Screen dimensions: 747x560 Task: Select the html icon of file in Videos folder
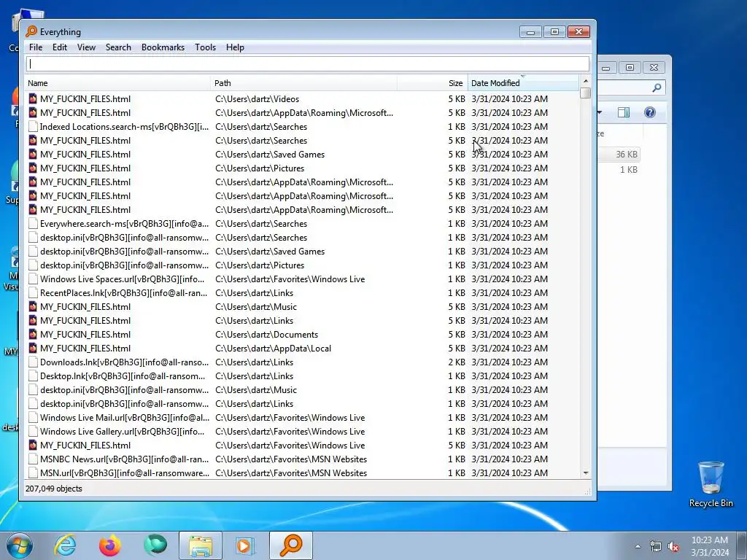[x=32, y=98]
